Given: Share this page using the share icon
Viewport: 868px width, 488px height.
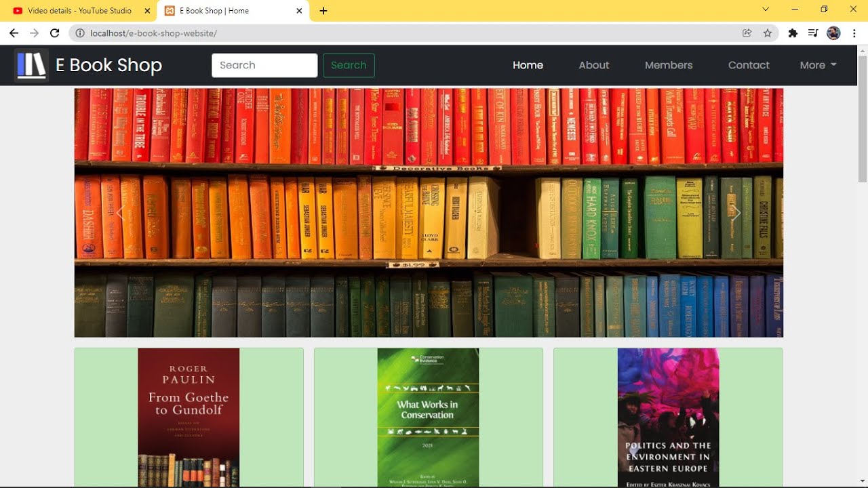Looking at the screenshot, I should click(x=747, y=33).
